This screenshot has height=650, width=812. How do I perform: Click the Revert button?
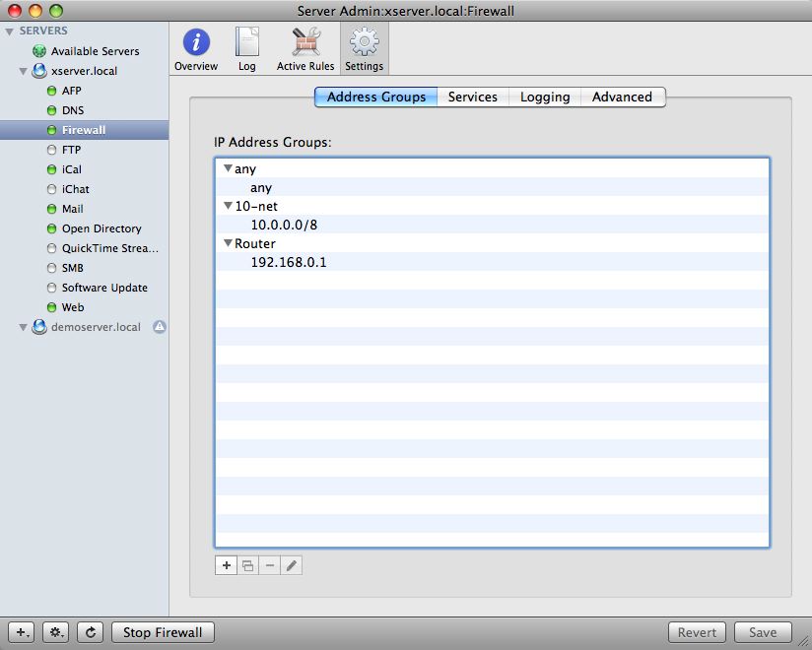point(697,632)
